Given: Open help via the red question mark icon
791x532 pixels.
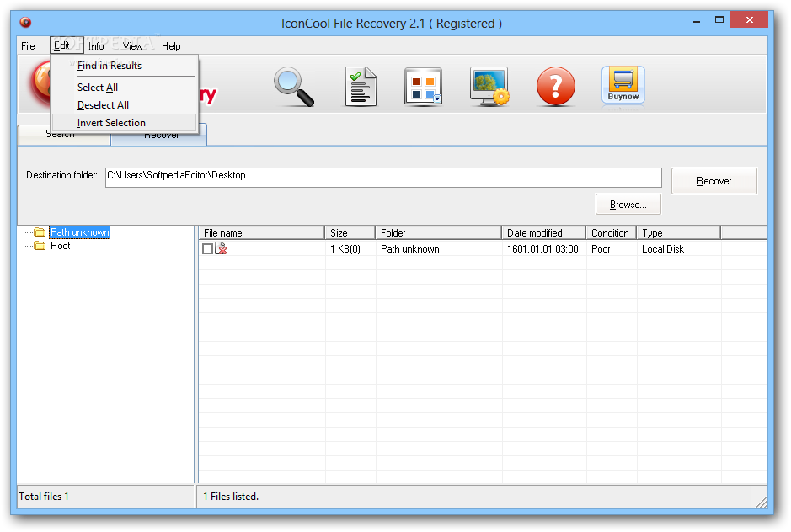Looking at the screenshot, I should 555,86.
